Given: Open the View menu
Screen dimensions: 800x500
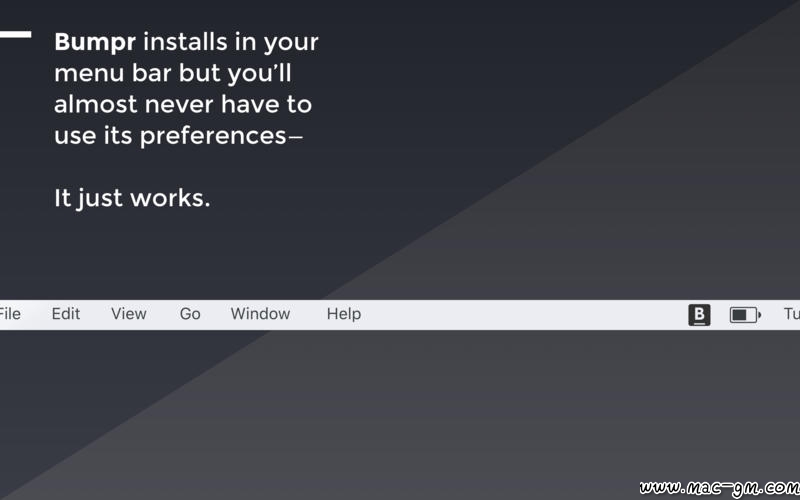Looking at the screenshot, I should [x=129, y=314].
